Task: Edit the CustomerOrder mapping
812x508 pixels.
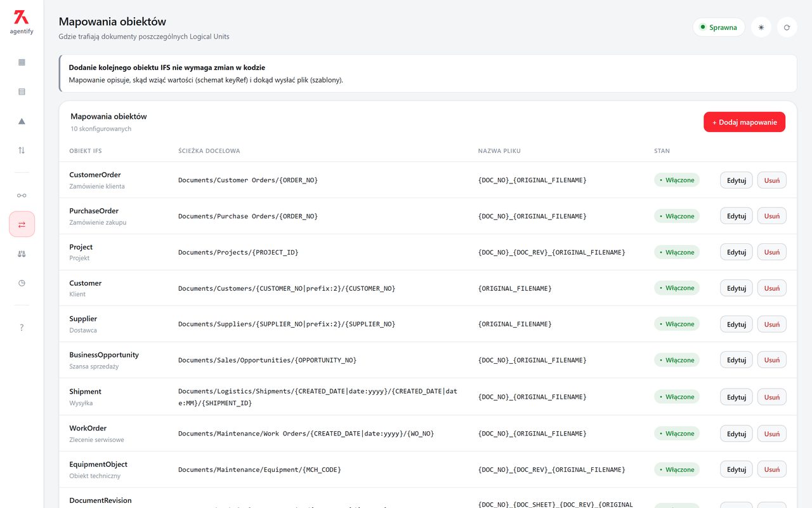Action: [736, 180]
